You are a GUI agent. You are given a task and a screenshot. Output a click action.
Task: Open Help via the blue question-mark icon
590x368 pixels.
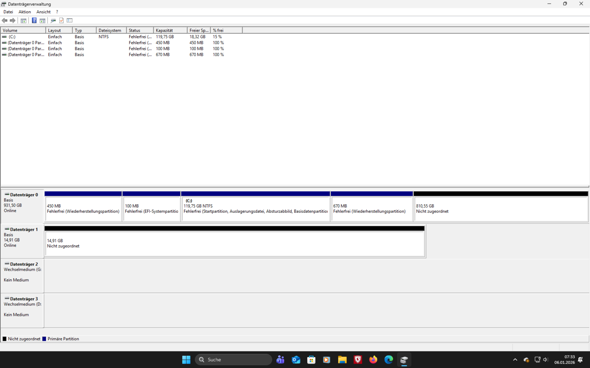pyautogui.click(x=34, y=20)
